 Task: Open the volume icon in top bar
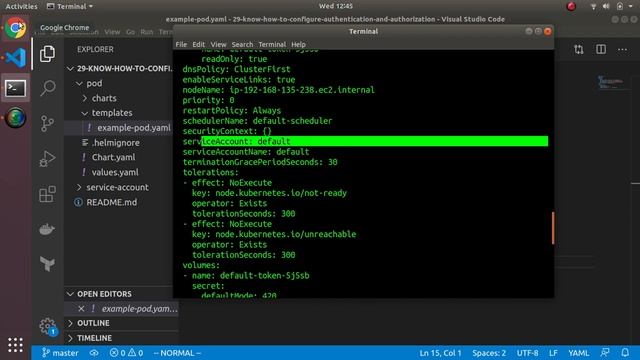[606, 6]
